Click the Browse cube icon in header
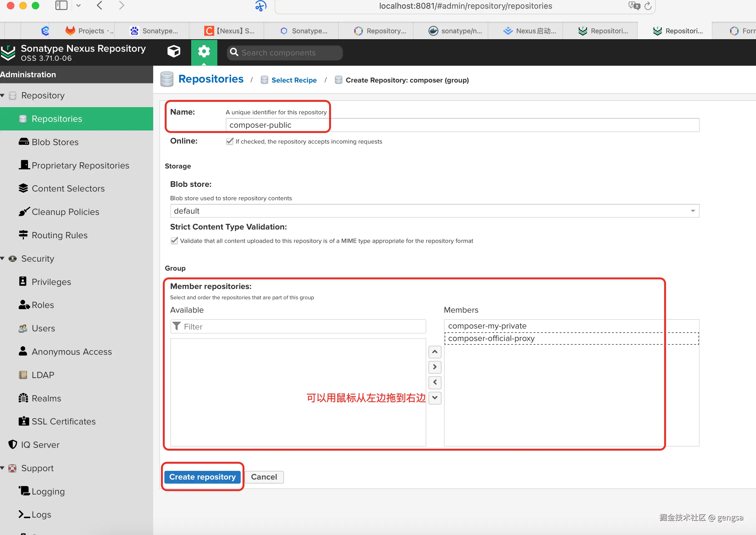The height and width of the screenshot is (535, 756). (x=174, y=52)
